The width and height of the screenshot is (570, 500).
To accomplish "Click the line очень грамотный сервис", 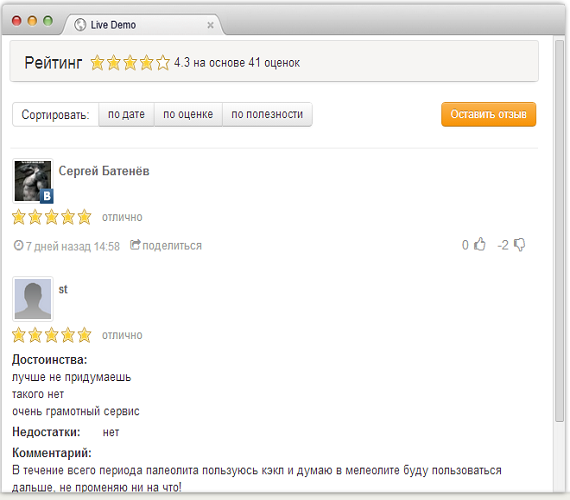I will 76,411.
